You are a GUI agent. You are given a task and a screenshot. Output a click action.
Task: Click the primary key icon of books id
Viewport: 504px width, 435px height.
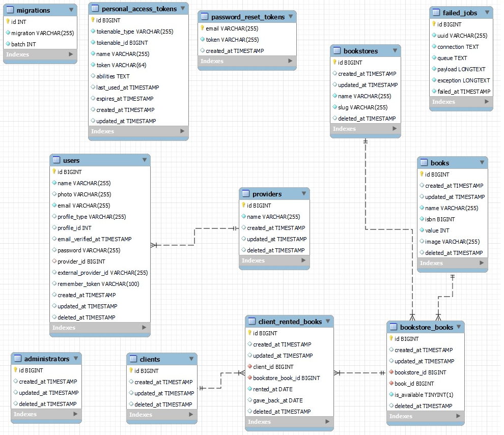tap(422, 174)
